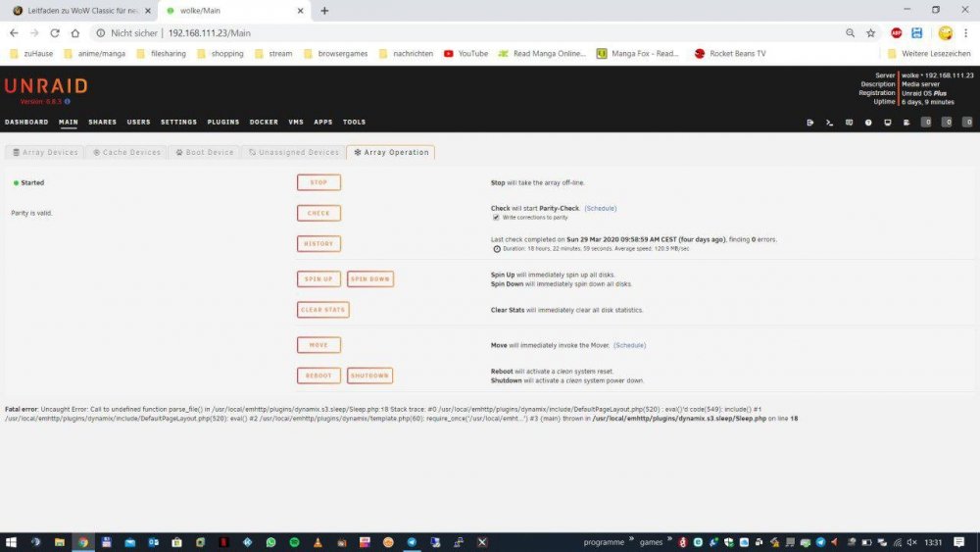The image size is (980, 552).
Task: Open the Plugins menu item
Action: [223, 123]
